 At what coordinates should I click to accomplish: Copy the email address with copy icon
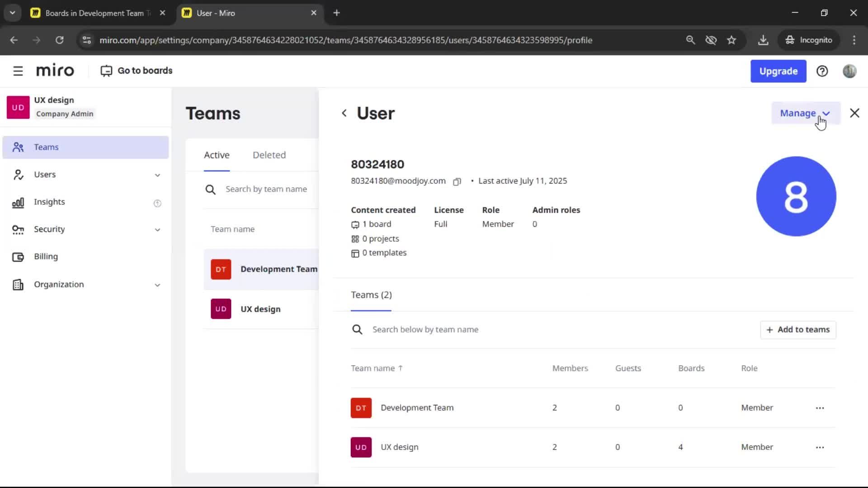457,181
